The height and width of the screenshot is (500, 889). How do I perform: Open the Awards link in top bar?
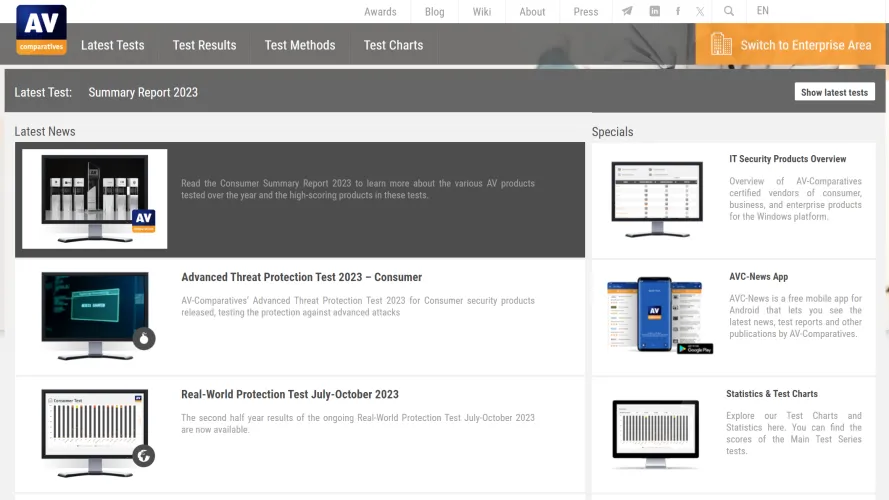point(380,12)
